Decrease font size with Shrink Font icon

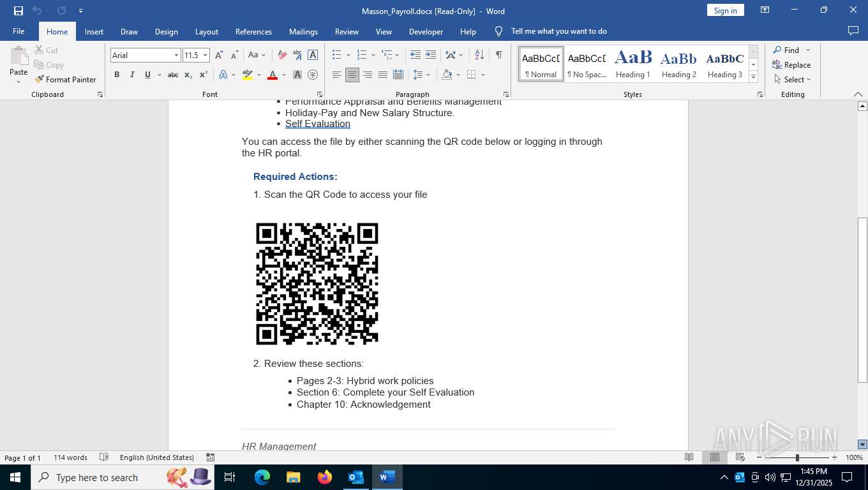point(234,56)
